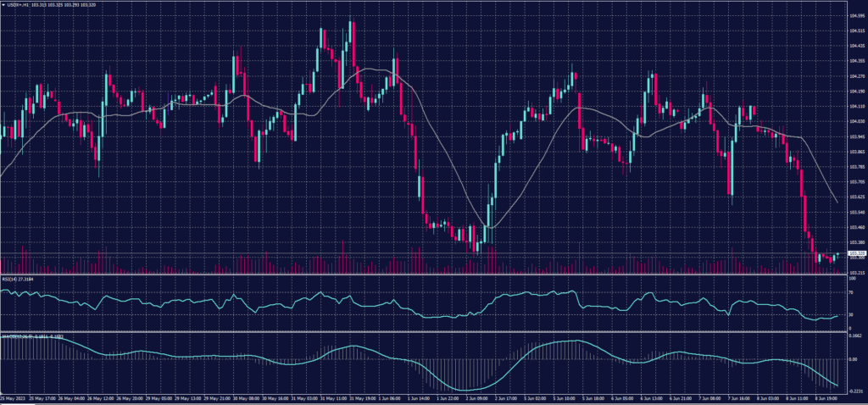Click the 104.030 price scale label
Image resolution: width=868 pixels, height=405 pixels.
coord(857,121)
